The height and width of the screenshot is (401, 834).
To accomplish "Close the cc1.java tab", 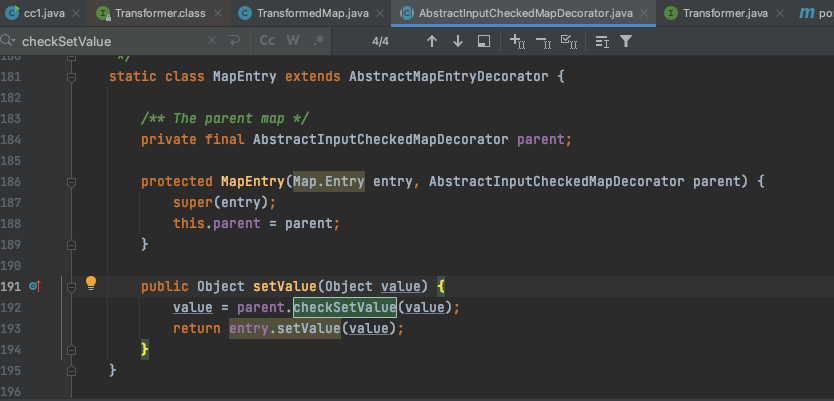I will (76, 13).
